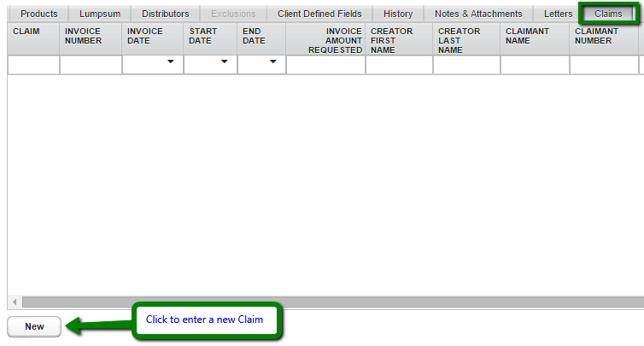Screen dimensions: 644x346
Task: Switch to the Letters tab
Action: point(559,14)
